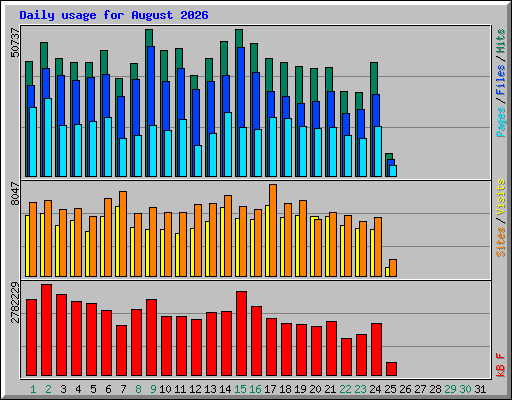Viewport: 512px width, 400px height.
Task: Click day label 16 on the x-axis
Action: (255, 389)
